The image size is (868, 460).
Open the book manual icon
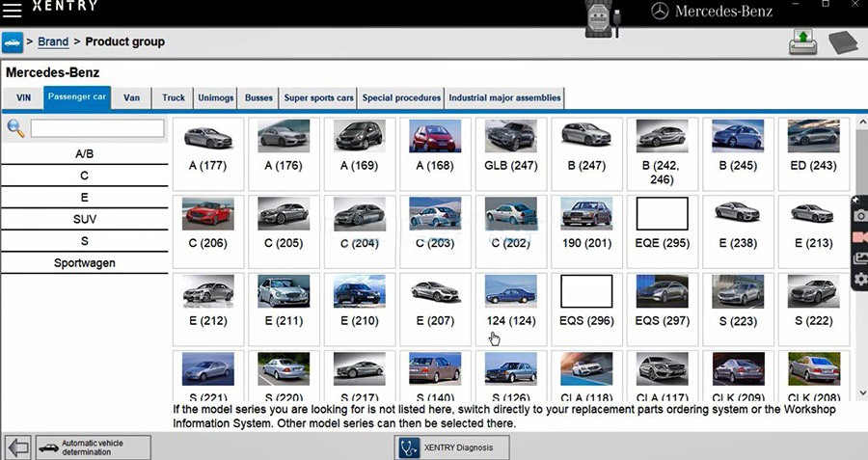(843, 42)
